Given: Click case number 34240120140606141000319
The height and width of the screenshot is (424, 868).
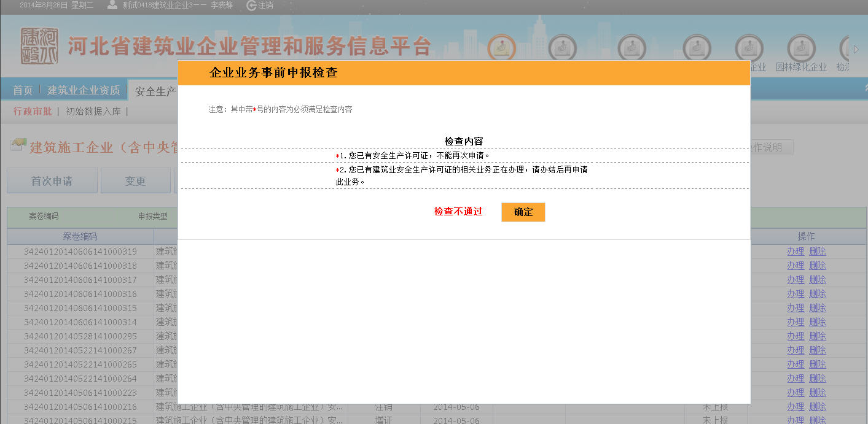Looking at the screenshot, I should [x=80, y=252].
